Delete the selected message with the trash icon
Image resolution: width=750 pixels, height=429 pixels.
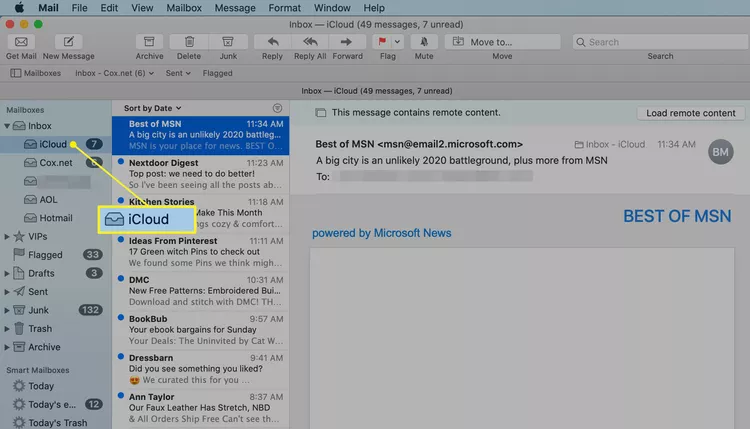pos(189,42)
